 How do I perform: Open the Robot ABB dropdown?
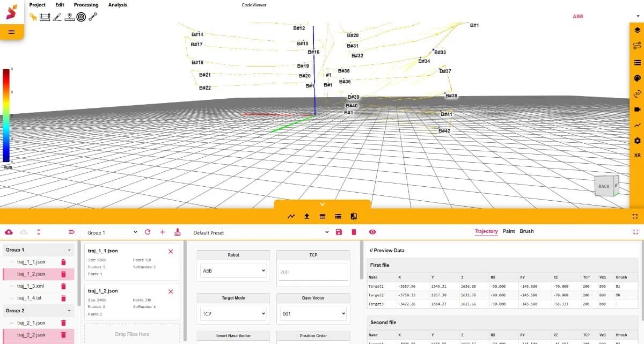[233, 271]
